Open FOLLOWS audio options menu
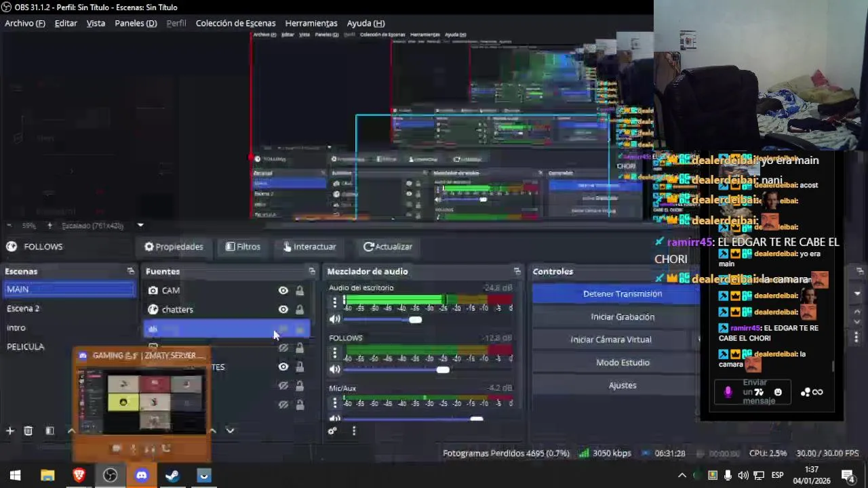Image resolution: width=868 pixels, height=488 pixels. pyautogui.click(x=334, y=352)
